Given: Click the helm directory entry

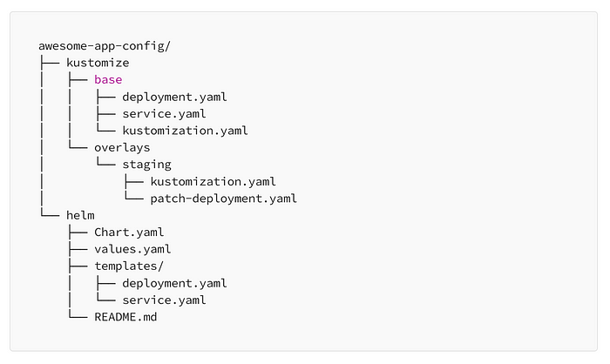Looking at the screenshot, I should [x=80, y=215].
